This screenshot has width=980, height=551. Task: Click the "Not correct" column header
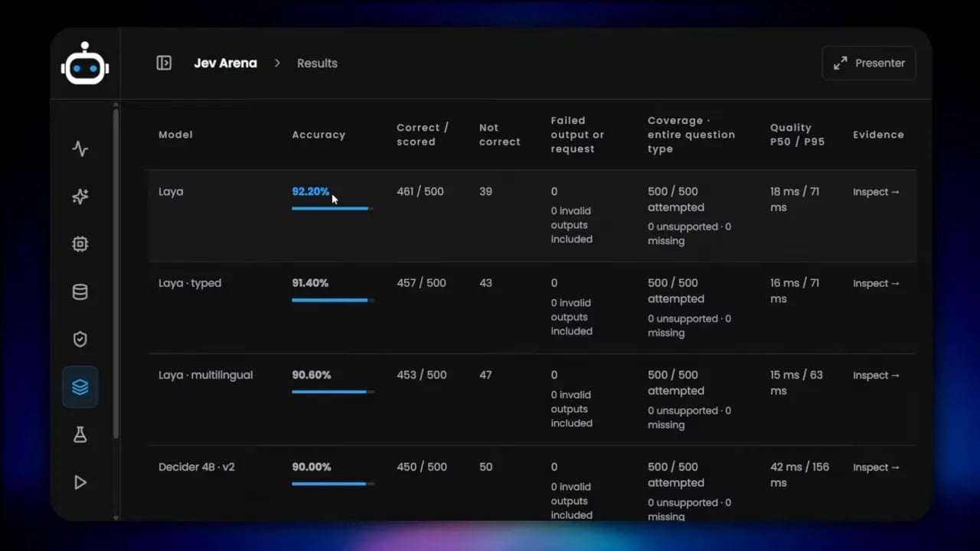point(499,135)
